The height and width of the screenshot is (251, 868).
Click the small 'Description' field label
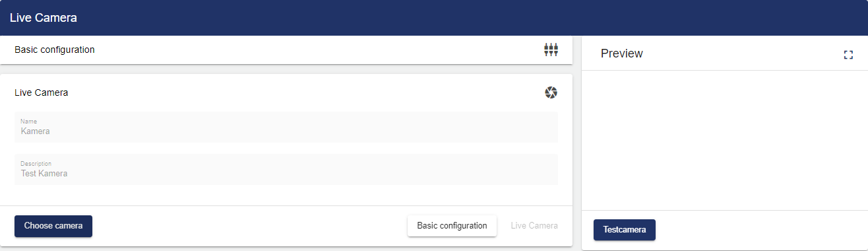point(36,163)
